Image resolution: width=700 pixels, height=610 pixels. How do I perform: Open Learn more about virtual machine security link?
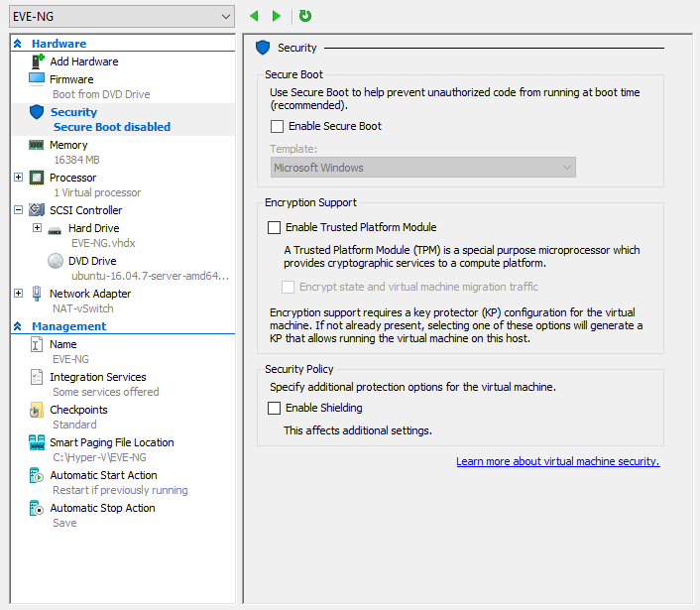[x=557, y=462]
